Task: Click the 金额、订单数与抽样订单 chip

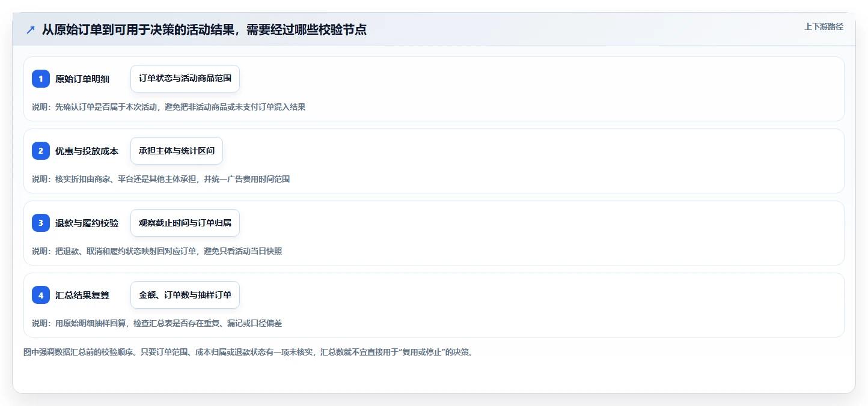Action: coord(185,295)
